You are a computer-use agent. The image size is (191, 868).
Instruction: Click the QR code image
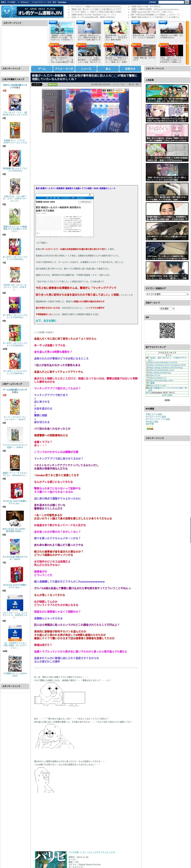(167, 331)
